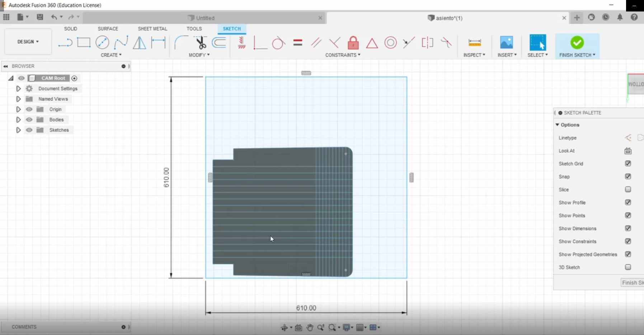
Task: Apply the Parallel constraint
Action: coord(316,43)
